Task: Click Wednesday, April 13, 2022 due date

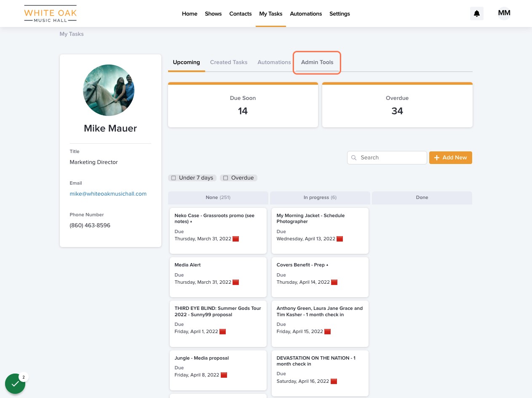Action: (306, 239)
